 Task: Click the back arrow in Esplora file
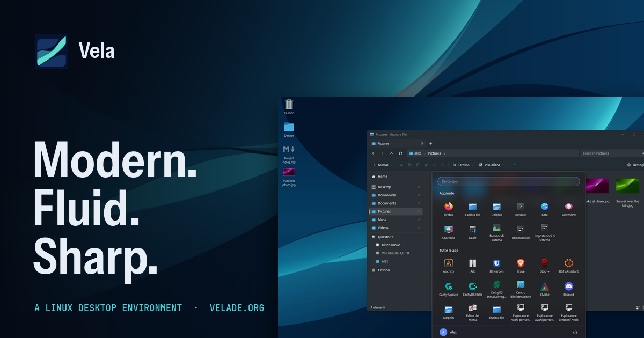click(374, 153)
